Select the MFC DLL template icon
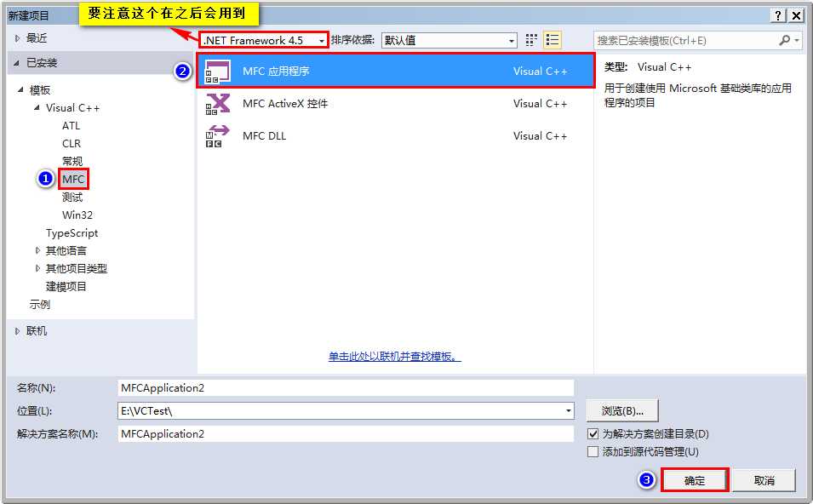Screen dimensions: 813x504 coord(218,136)
